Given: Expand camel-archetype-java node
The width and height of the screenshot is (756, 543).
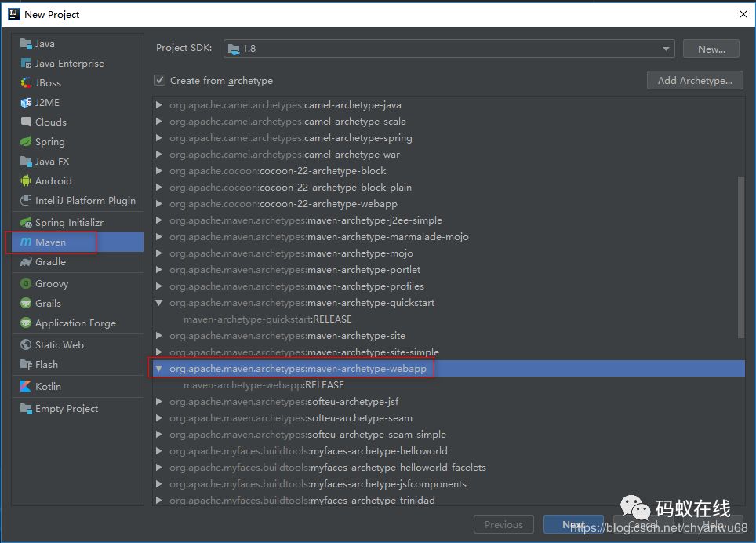Looking at the screenshot, I should pos(158,104).
